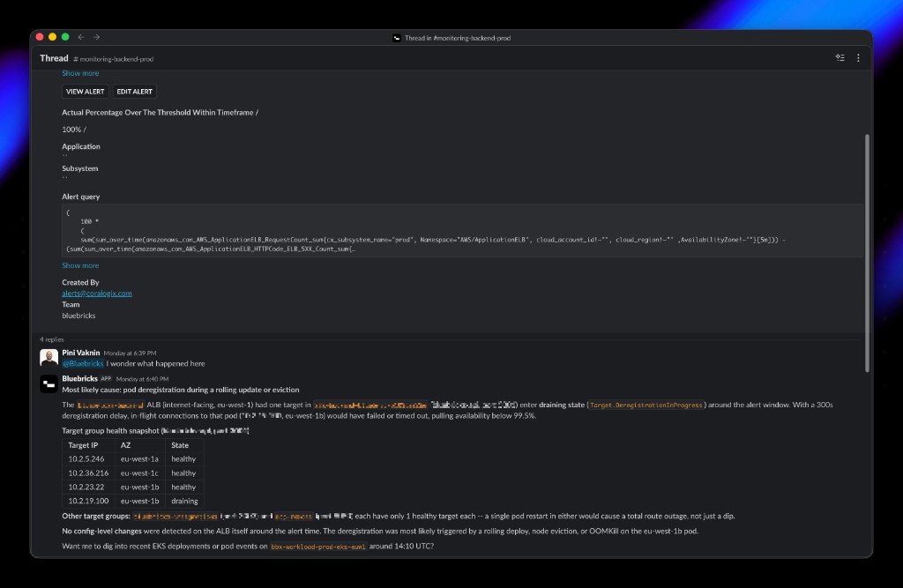Click the Alert query heading
This screenshot has height=588, width=903.
80,197
